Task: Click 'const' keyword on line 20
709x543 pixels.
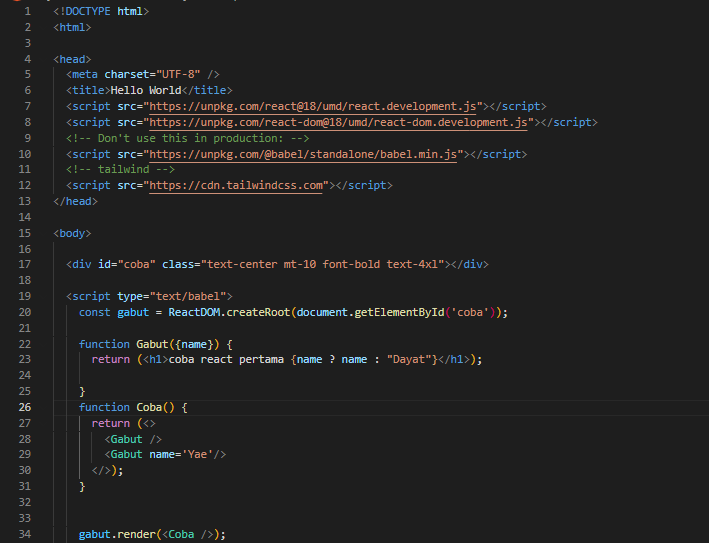Action: (x=95, y=312)
